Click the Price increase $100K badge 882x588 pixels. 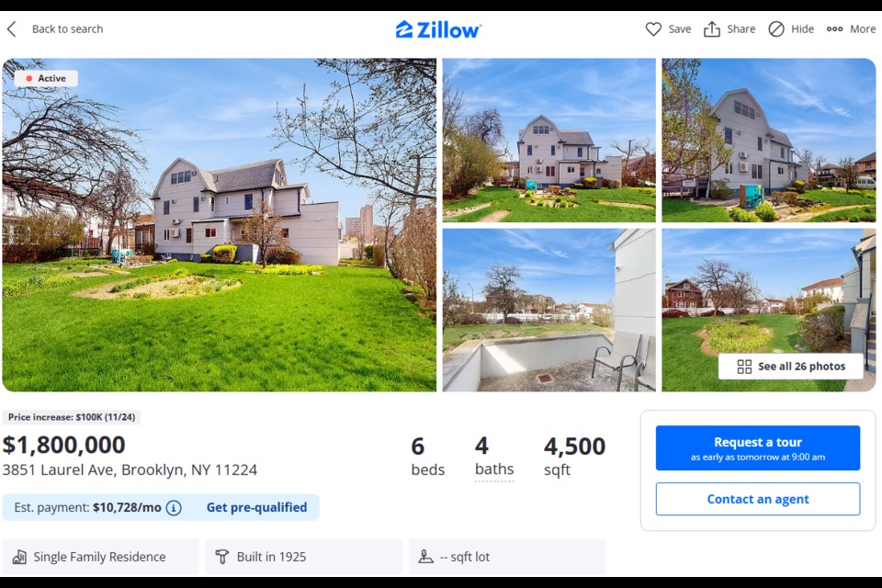pos(72,417)
